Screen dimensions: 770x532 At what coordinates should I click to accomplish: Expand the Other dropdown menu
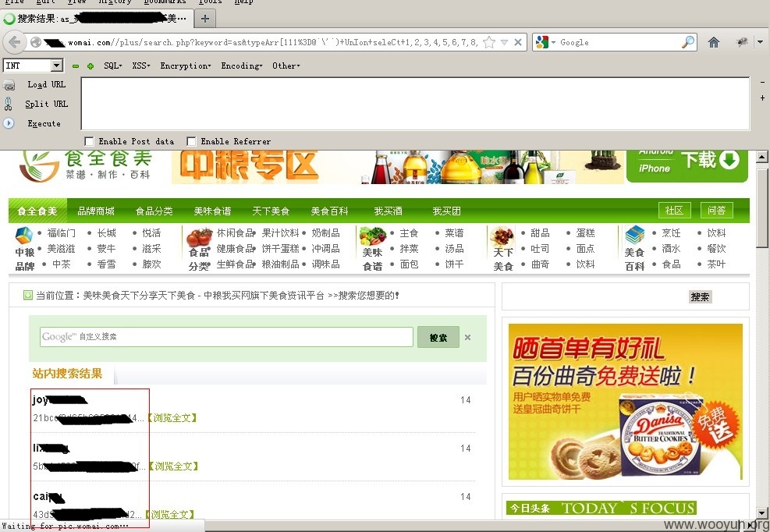(x=286, y=66)
